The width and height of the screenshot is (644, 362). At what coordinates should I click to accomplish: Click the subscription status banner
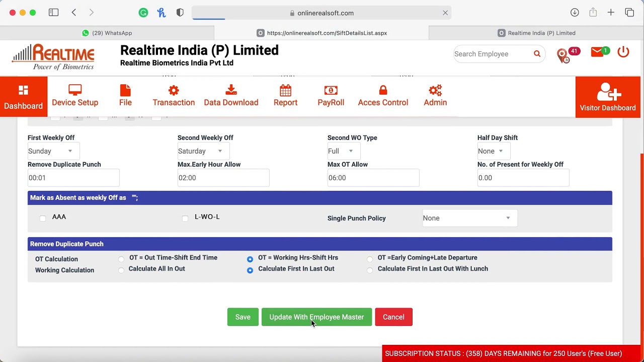511,353
